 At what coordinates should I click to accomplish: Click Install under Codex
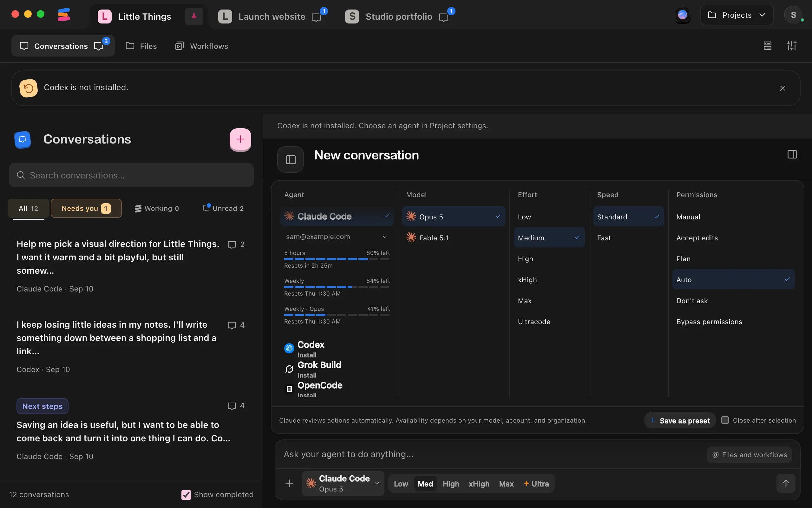307,355
